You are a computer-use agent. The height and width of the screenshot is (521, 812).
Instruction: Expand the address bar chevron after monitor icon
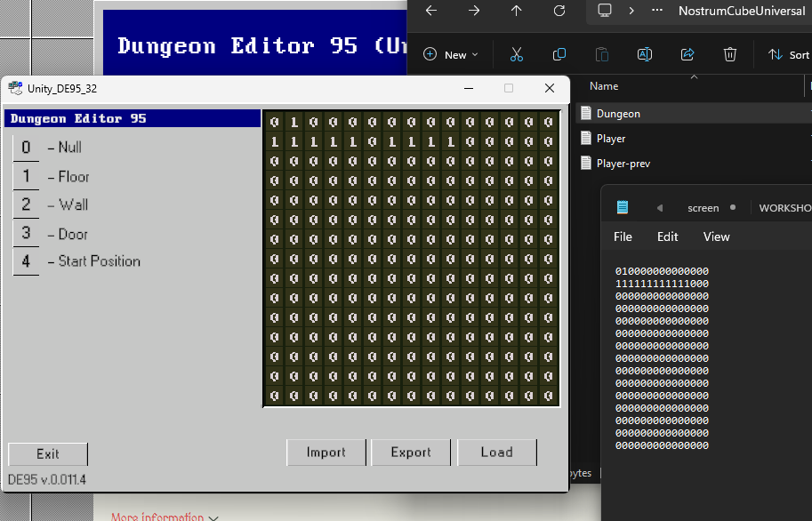point(631,11)
